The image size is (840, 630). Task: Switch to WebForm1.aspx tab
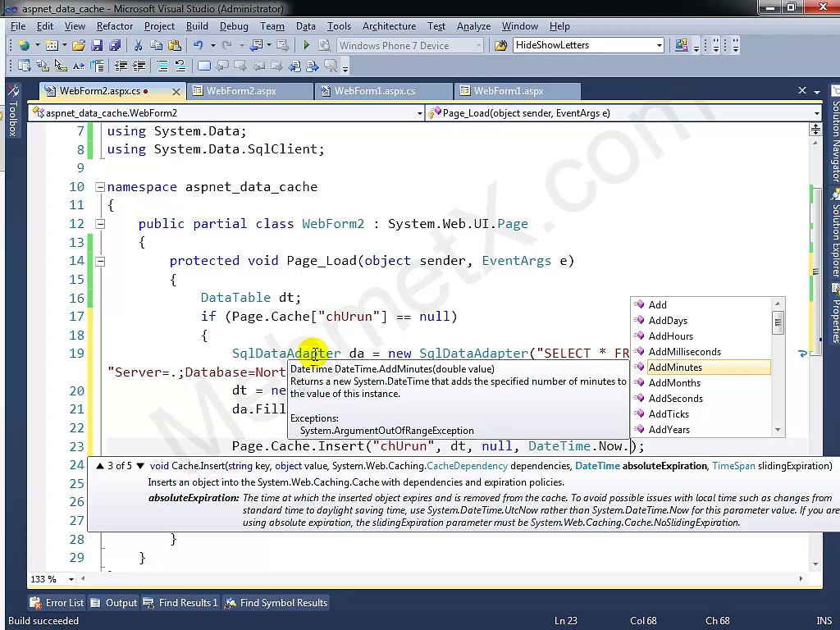pyautogui.click(x=517, y=91)
